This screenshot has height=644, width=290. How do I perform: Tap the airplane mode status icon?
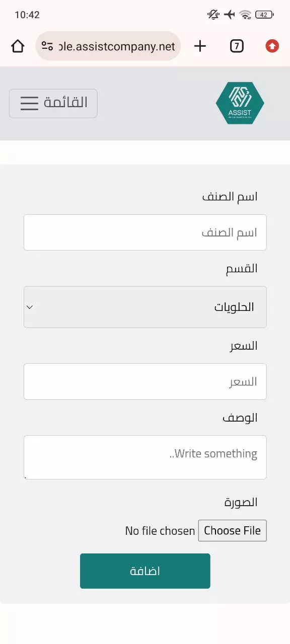click(229, 15)
